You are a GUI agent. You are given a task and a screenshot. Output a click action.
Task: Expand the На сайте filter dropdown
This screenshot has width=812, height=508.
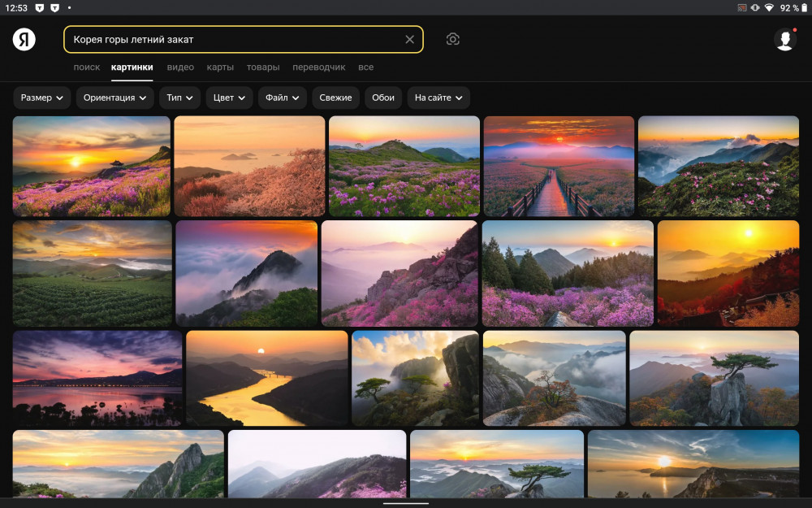coord(438,98)
